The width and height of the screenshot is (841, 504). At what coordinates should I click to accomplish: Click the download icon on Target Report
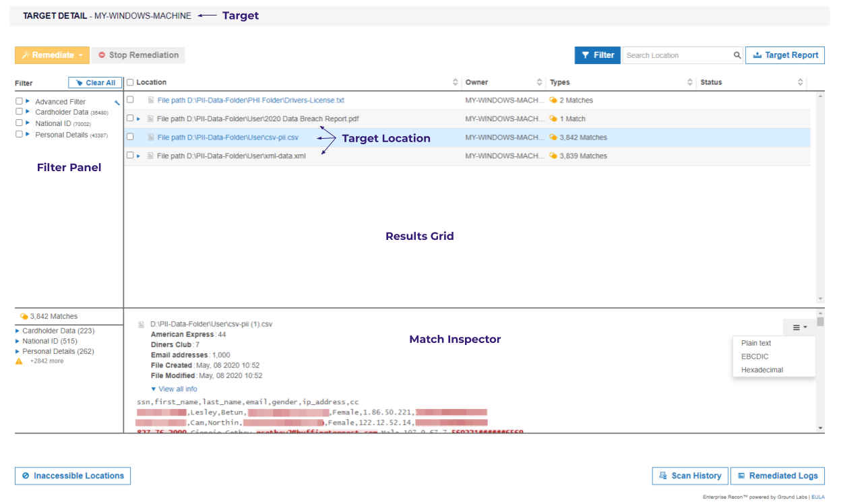pyautogui.click(x=758, y=55)
